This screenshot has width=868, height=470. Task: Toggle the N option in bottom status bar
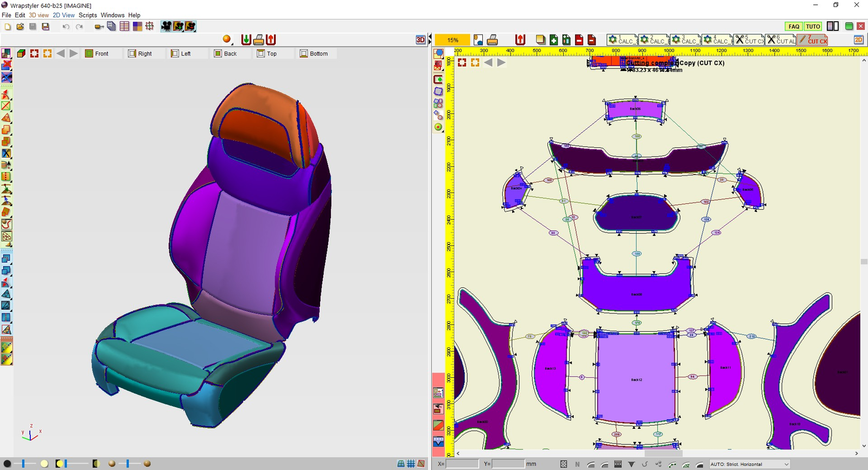tap(577, 464)
